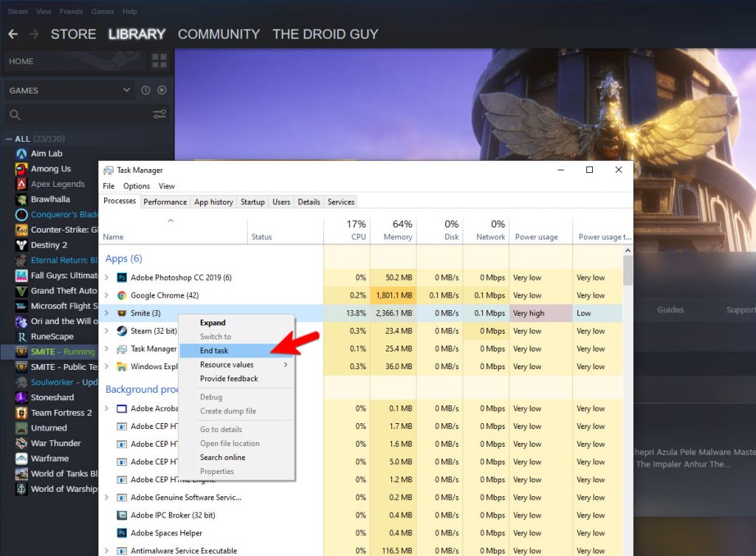This screenshot has height=556, width=756.
Task: Click the Brawlhalla game icon
Action: click(21, 199)
